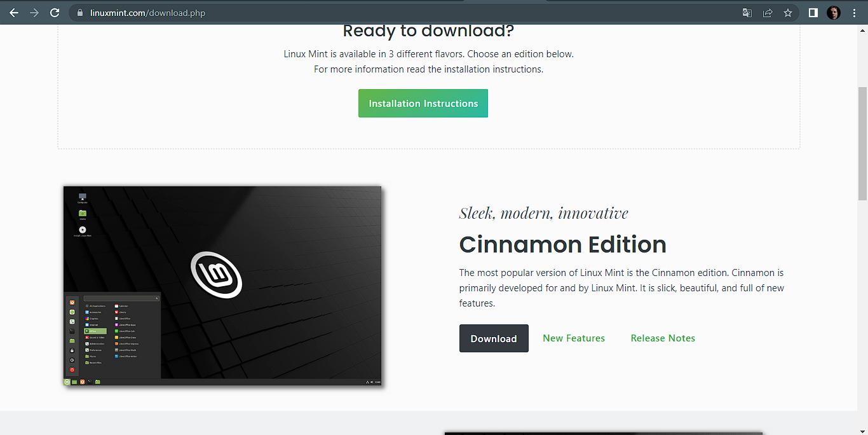Share this page via share icon
Viewport: 868px width, 435px height.
(x=768, y=13)
